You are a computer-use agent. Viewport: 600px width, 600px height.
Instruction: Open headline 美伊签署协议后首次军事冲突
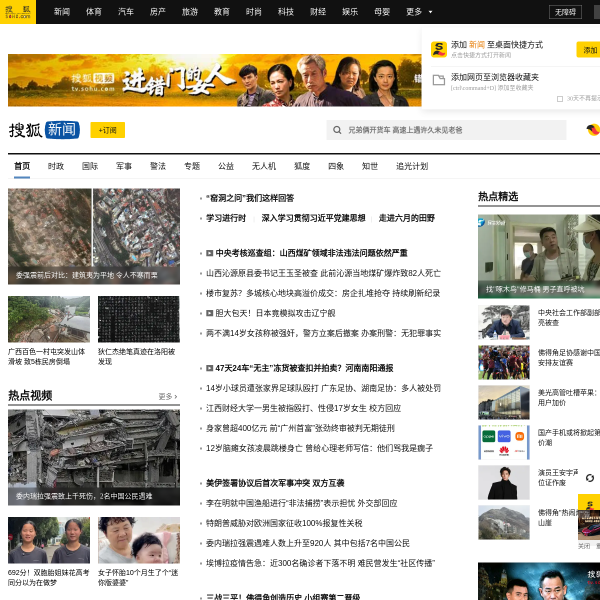coord(275,483)
